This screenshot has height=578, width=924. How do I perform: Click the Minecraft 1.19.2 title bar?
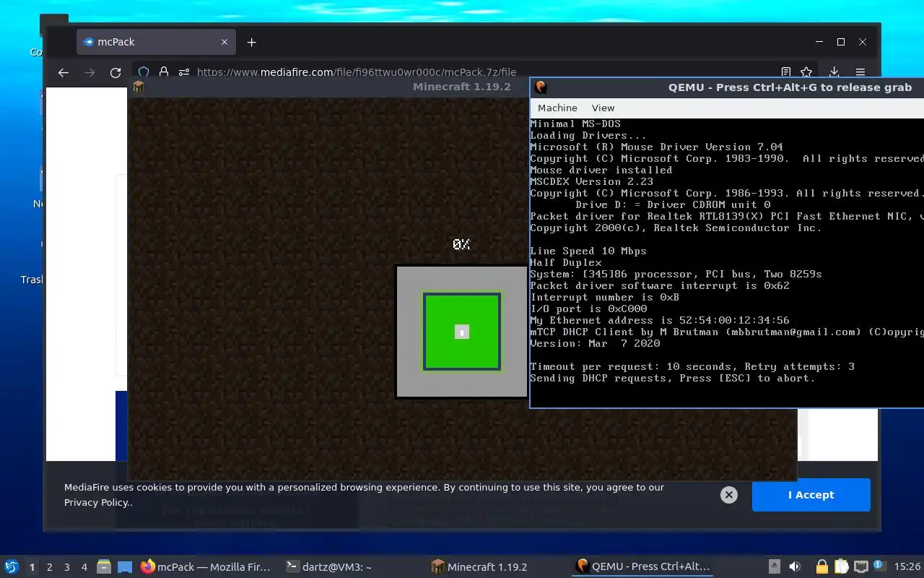tap(328, 87)
